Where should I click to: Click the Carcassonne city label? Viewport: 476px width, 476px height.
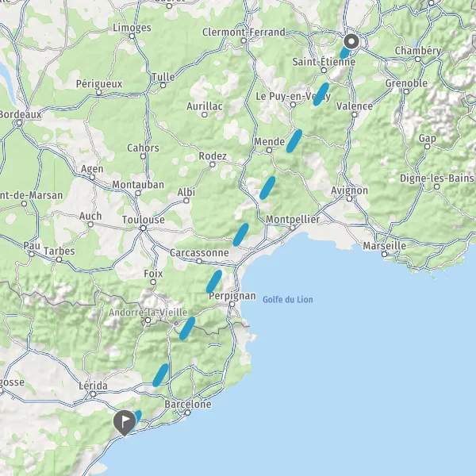pyautogui.click(x=199, y=252)
